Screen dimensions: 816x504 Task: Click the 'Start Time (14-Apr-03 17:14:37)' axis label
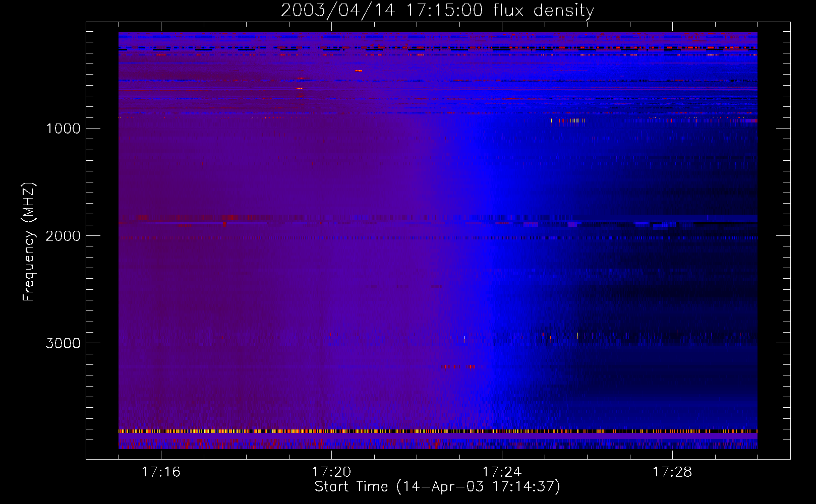pyautogui.click(x=437, y=487)
